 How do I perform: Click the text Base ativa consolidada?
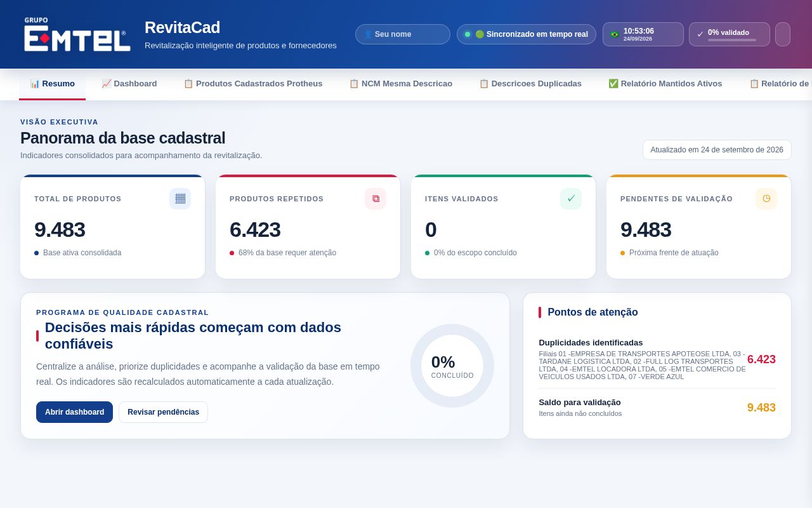tap(82, 253)
